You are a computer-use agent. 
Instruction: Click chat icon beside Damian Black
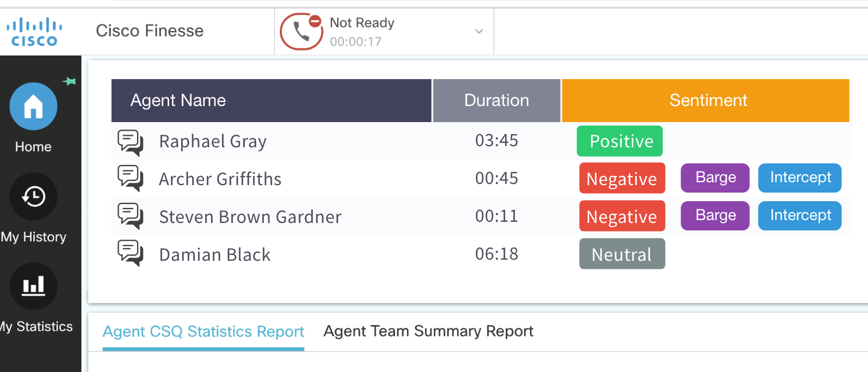point(130,253)
